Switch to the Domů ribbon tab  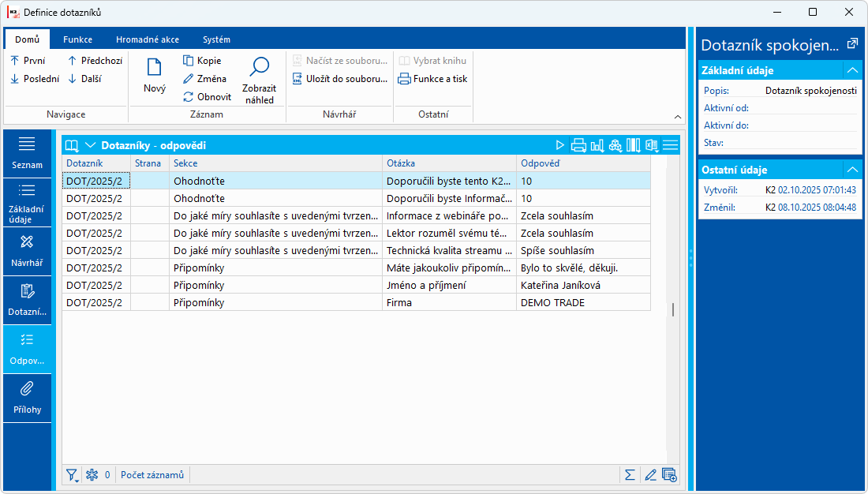(27, 39)
